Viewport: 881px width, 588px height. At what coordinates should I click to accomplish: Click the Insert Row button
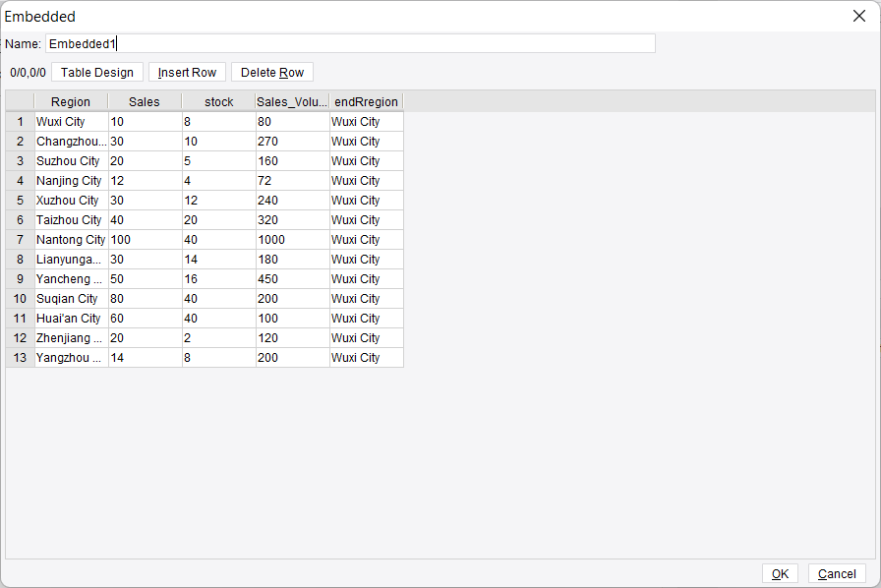pyautogui.click(x=187, y=73)
